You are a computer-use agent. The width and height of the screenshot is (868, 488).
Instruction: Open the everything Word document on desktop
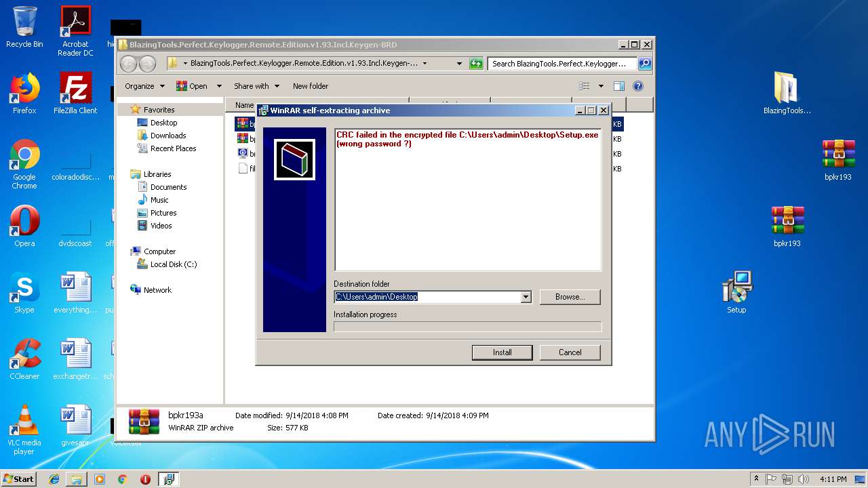click(x=75, y=293)
